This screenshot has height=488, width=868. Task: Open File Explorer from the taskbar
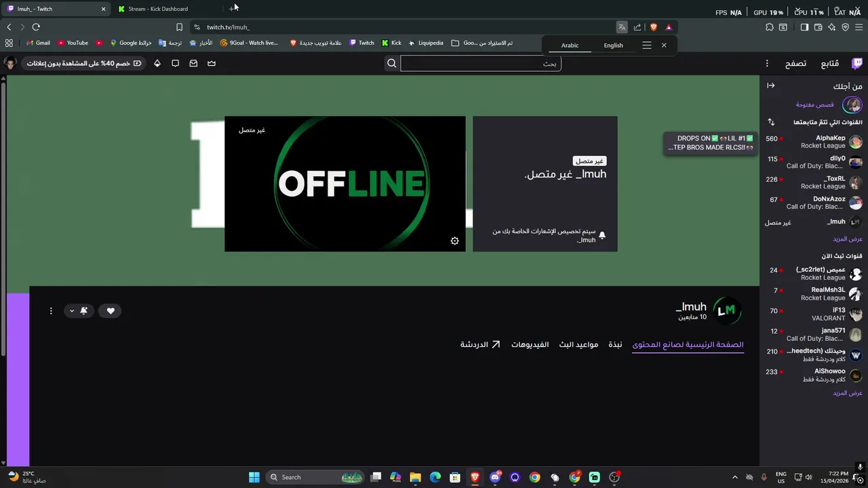[x=416, y=477]
